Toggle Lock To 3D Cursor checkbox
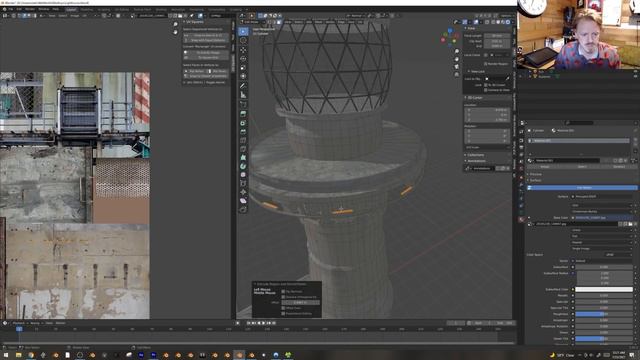 [x=486, y=85]
